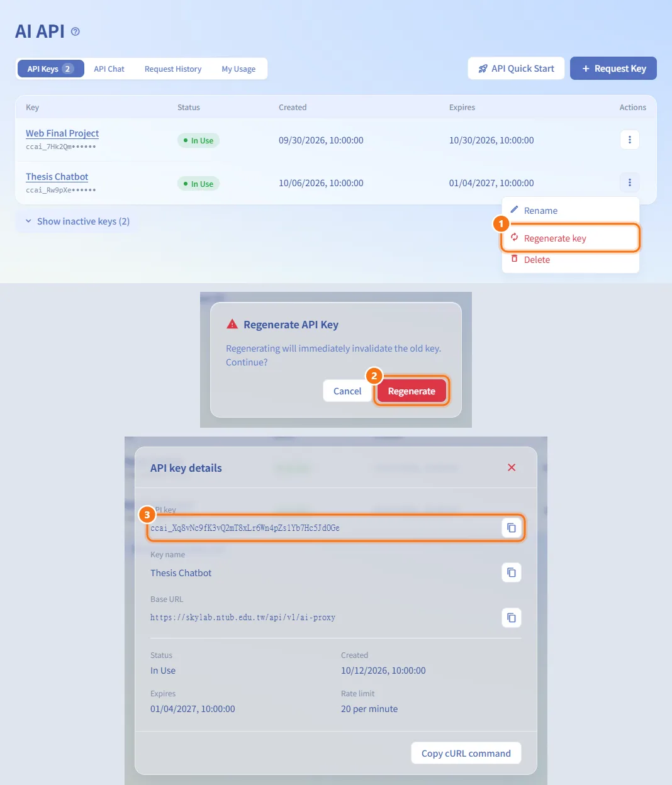
Task: Click the Status column header
Action: click(x=189, y=108)
